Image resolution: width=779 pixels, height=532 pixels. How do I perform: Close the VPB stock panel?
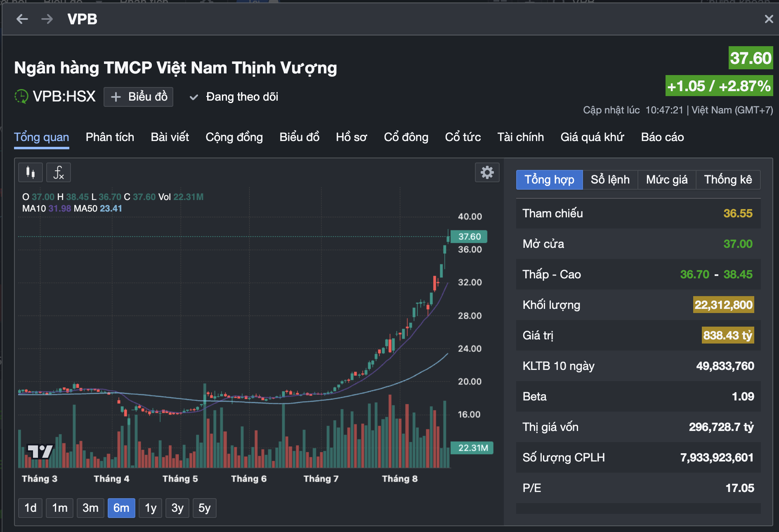pos(768,19)
